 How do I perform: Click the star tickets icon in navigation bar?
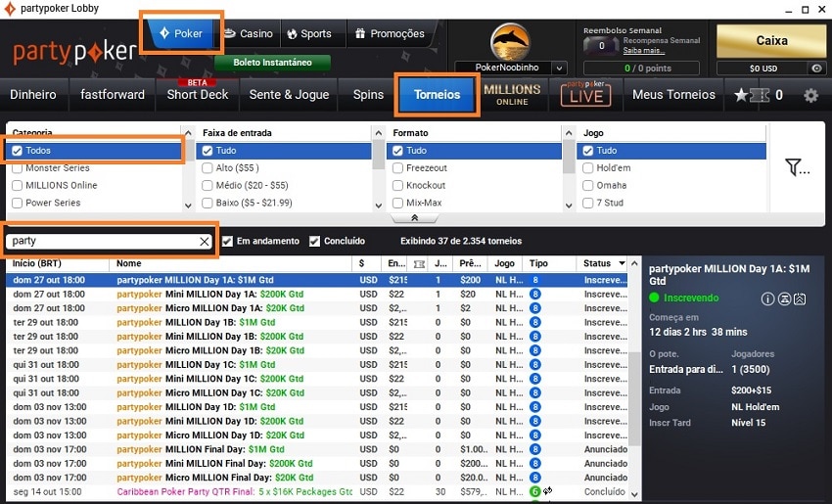tap(752, 95)
